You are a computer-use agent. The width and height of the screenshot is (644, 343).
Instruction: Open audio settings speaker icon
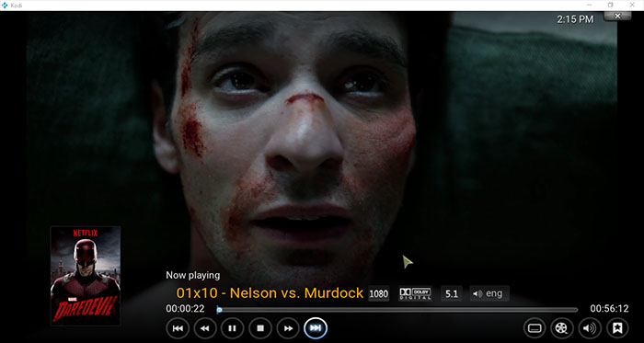590,328
